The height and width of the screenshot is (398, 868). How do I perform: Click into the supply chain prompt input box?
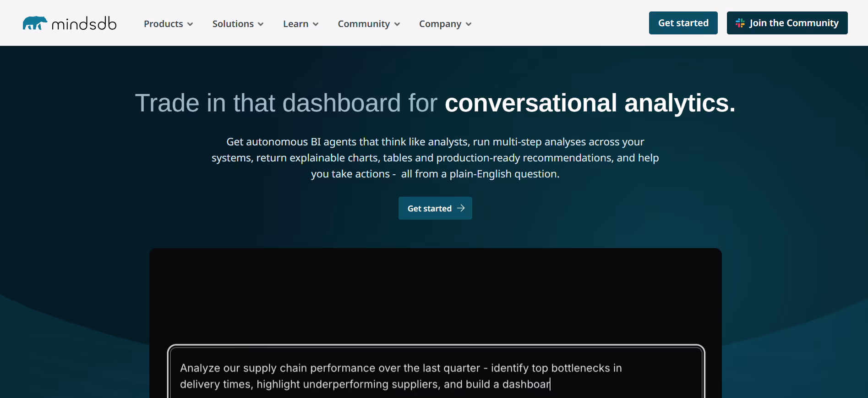pos(436,372)
